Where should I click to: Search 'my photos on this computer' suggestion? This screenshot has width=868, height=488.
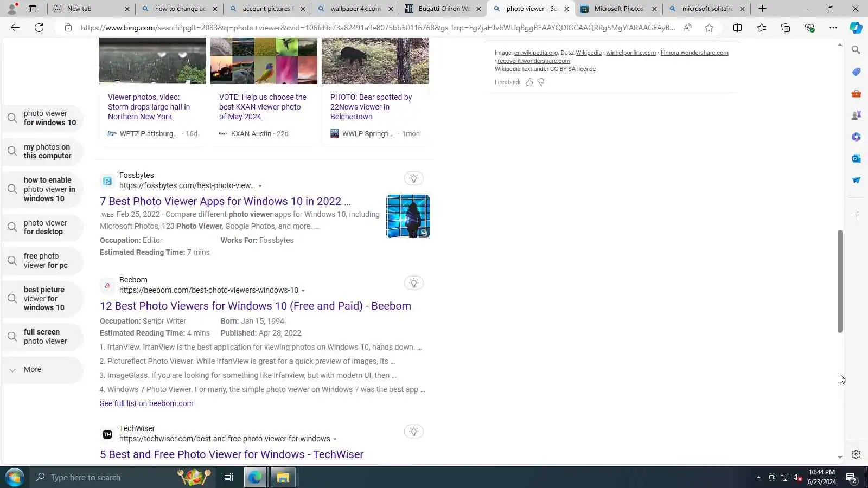click(x=42, y=151)
